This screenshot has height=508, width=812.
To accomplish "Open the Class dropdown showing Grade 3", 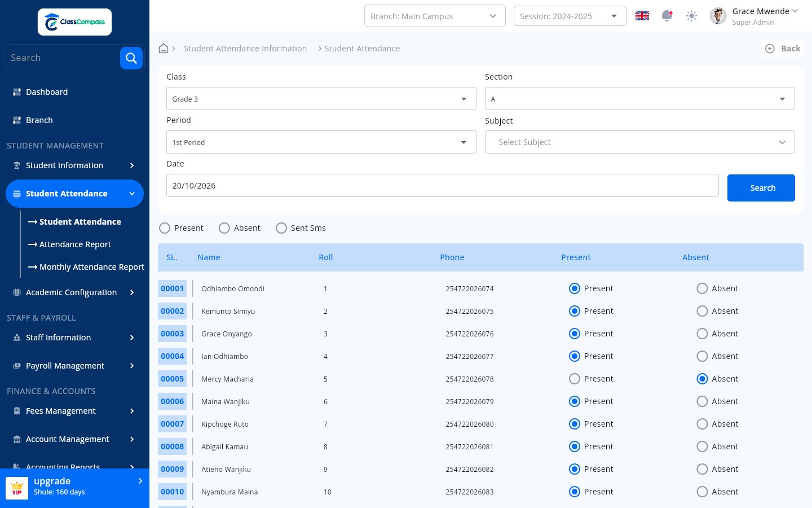I will tap(321, 99).
